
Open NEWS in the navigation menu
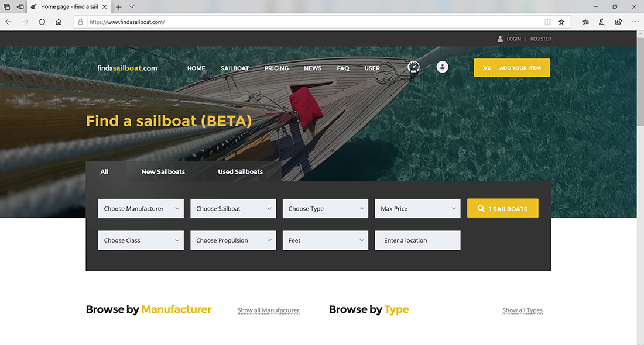[313, 68]
